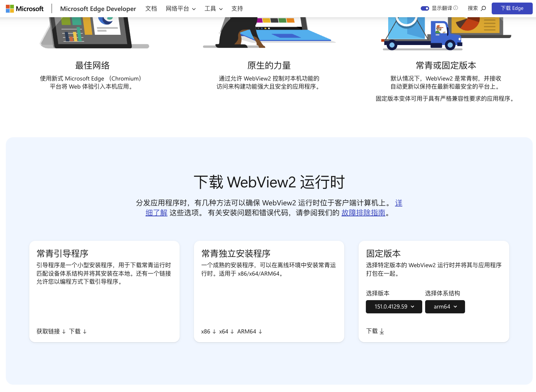Image resolution: width=536 pixels, height=392 pixels.
Task: Click the 常青独立安装程序 card title
Action: point(236,253)
